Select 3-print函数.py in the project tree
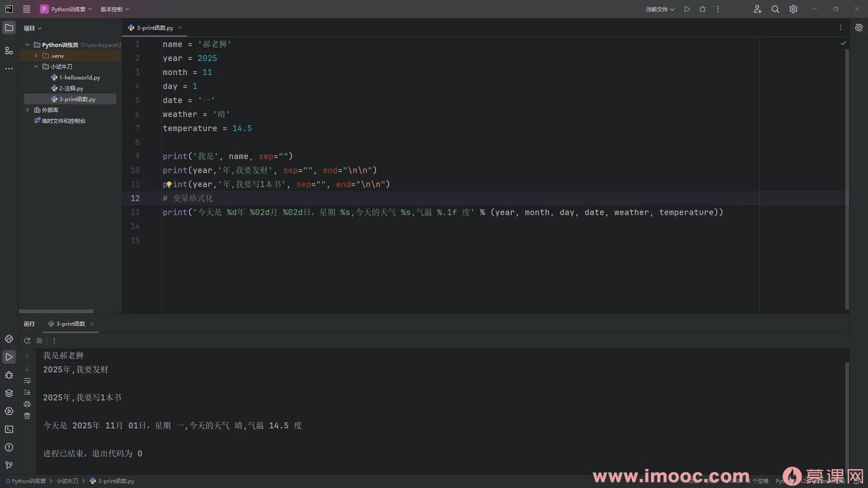The height and width of the screenshot is (488, 868). click(70, 99)
